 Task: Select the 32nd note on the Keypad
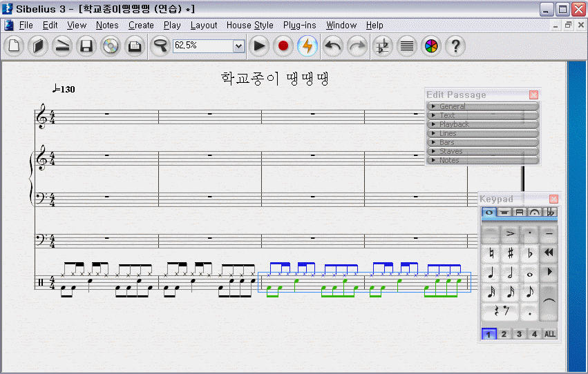pyautogui.click(x=491, y=293)
